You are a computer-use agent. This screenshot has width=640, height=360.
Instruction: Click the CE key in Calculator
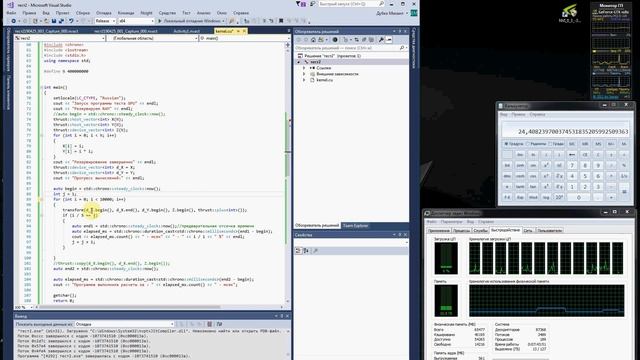[585, 155]
